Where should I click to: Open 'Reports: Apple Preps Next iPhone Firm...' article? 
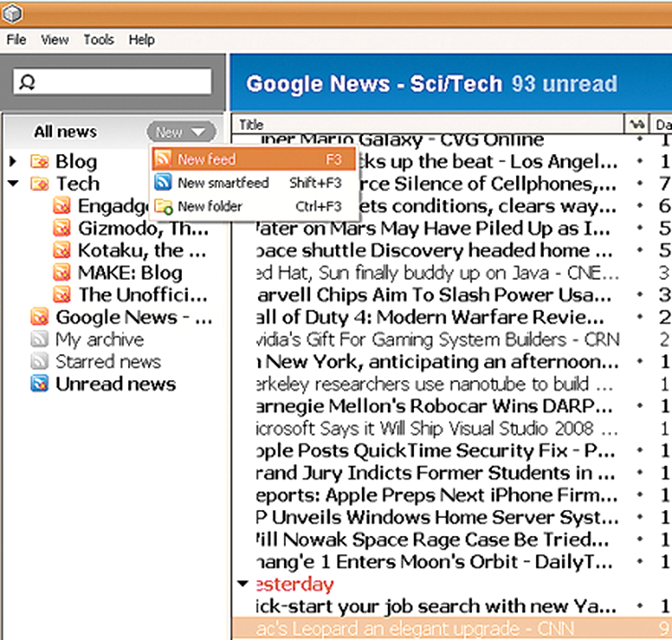click(436, 495)
